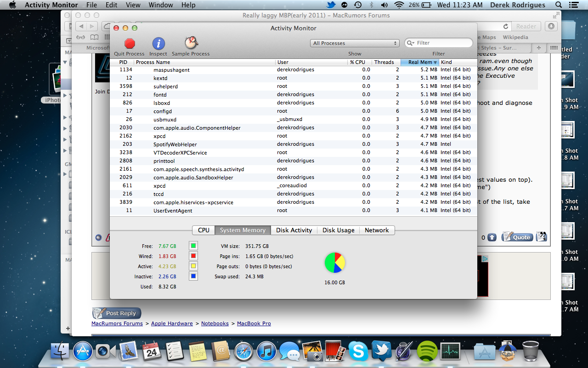The image size is (588, 368).
Task: Click the Post Reply button in Safari
Action: (117, 313)
